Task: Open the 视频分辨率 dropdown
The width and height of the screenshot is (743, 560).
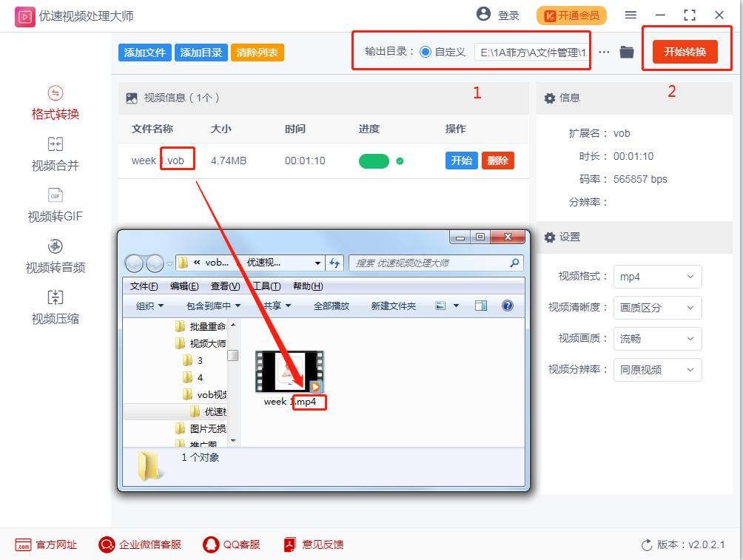Action: click(x=657, y=370)
